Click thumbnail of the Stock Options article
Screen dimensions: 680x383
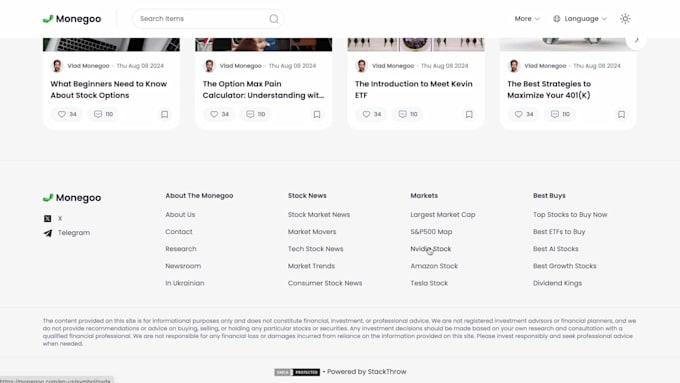[x=111, y=44]
